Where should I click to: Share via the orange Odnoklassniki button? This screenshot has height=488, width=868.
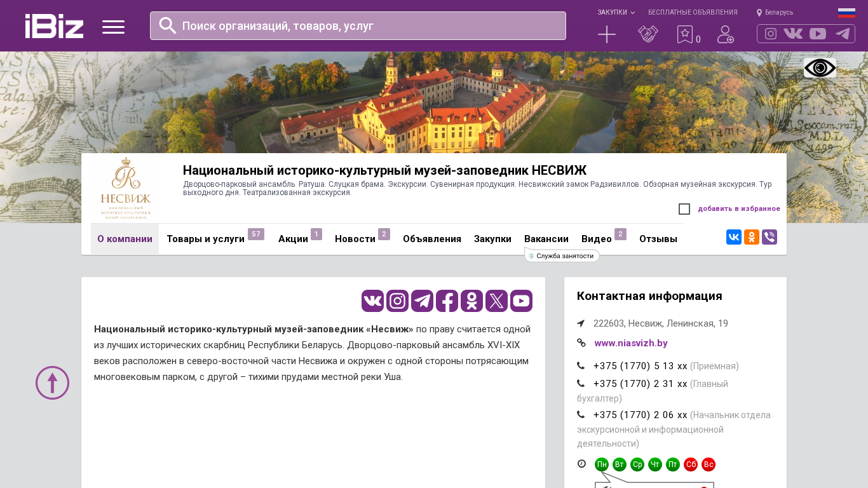click(x=752, y=237)
